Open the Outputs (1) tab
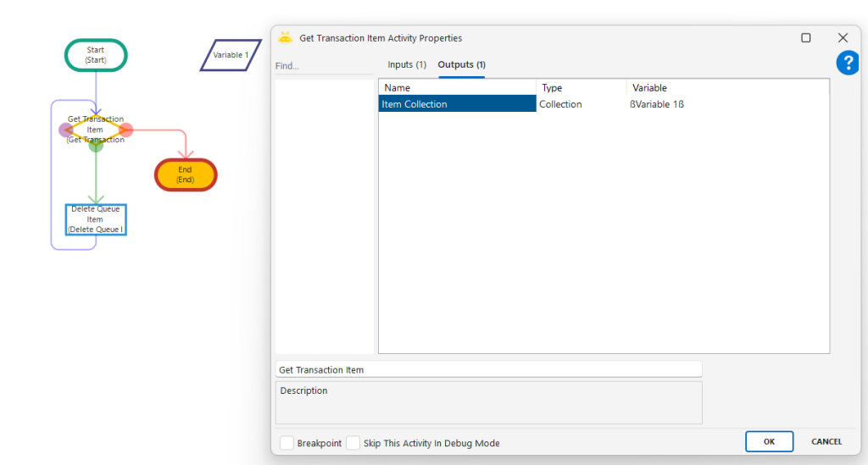Screen dimensions: 868x465 pos(461,65)
